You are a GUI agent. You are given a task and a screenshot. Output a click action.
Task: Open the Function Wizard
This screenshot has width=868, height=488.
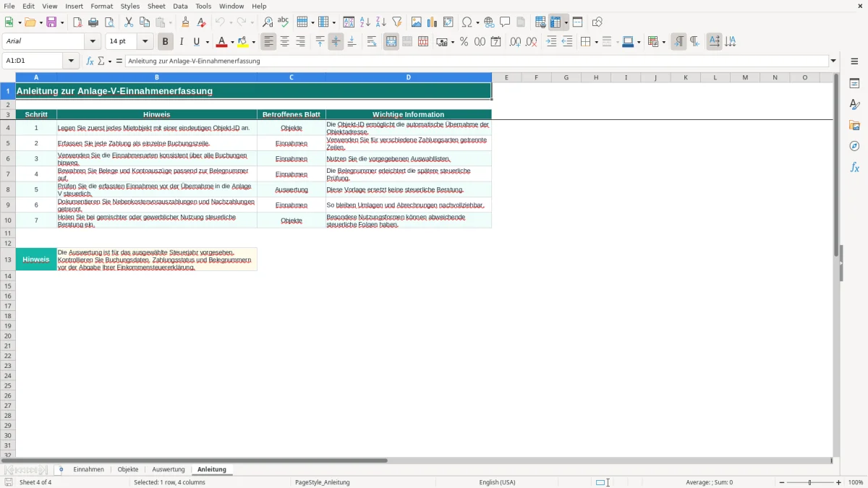click(x=90, y=61)
